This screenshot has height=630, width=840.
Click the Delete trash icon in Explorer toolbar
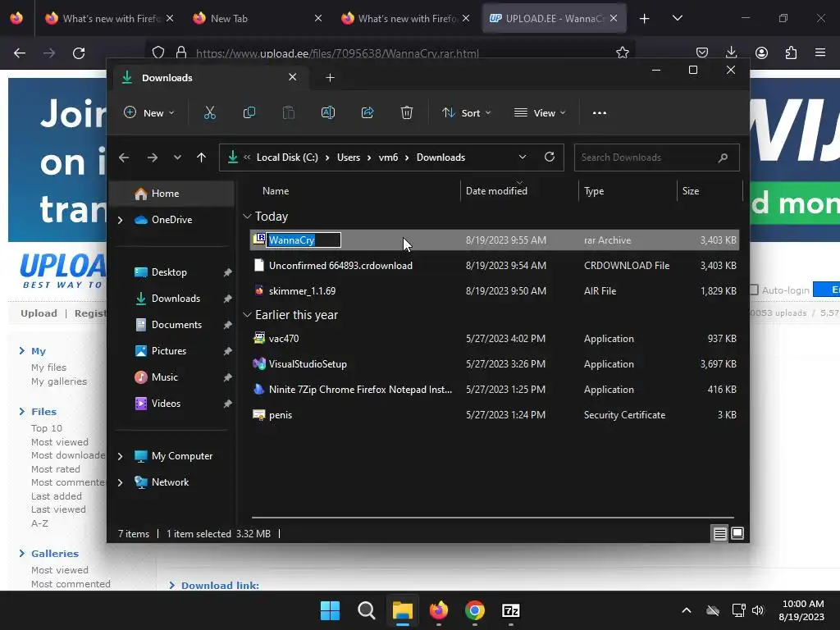click(x=407, y=112)
